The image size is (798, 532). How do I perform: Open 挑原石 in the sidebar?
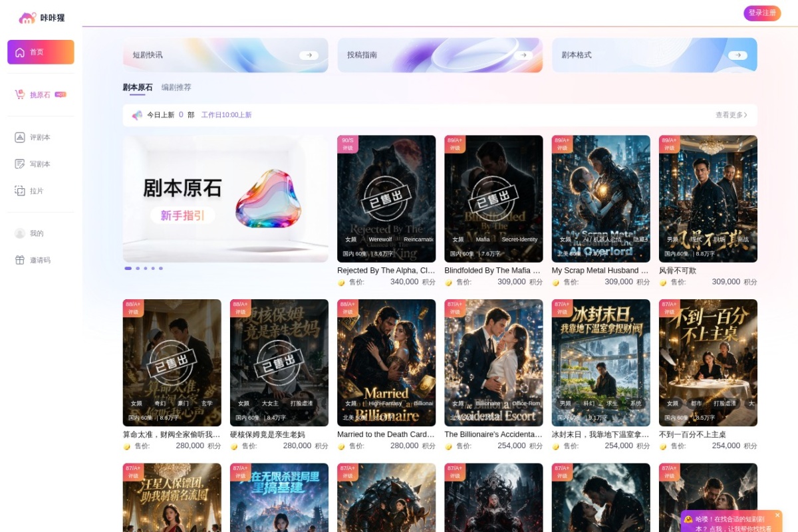click(41, 94)
